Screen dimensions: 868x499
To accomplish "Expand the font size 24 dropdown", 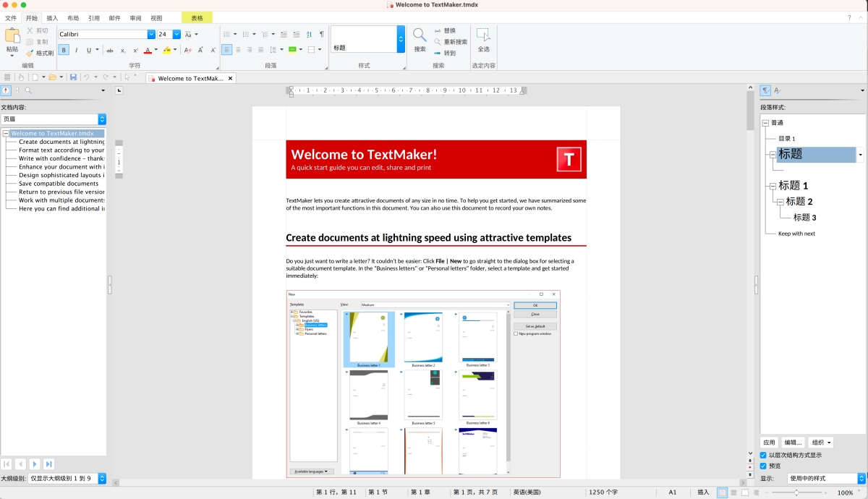I will pyautogui.click(x=176, y=34).
